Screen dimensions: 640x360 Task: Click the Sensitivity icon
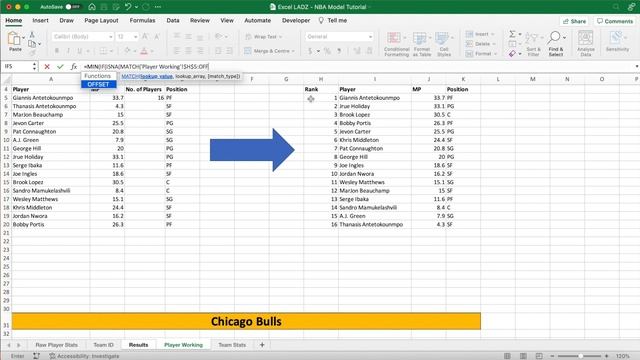click(617, 42)
